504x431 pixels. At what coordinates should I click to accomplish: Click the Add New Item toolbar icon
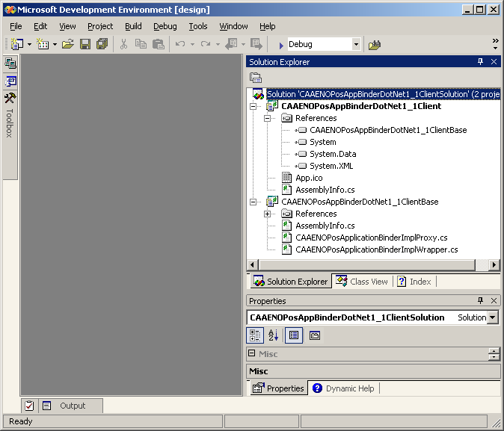coord(42,44)
